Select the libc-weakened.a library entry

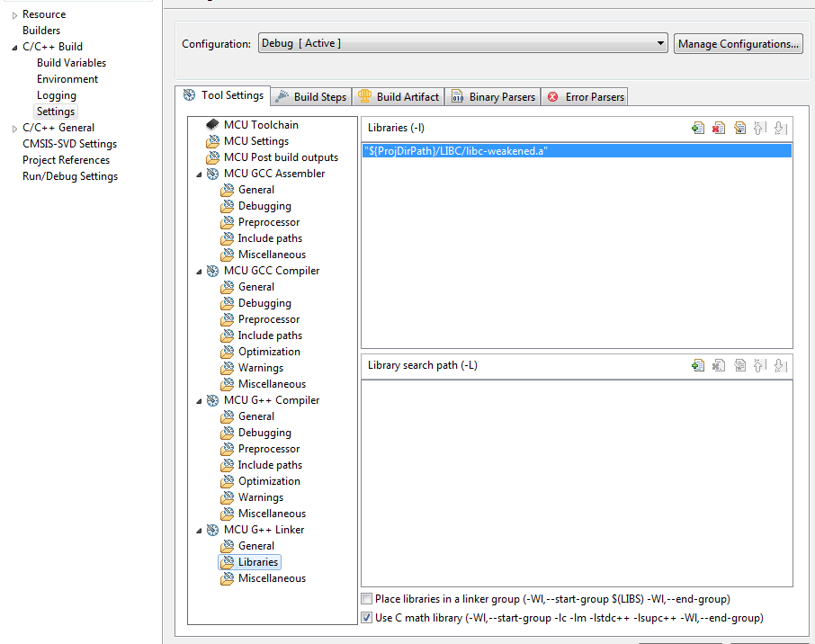577,151
